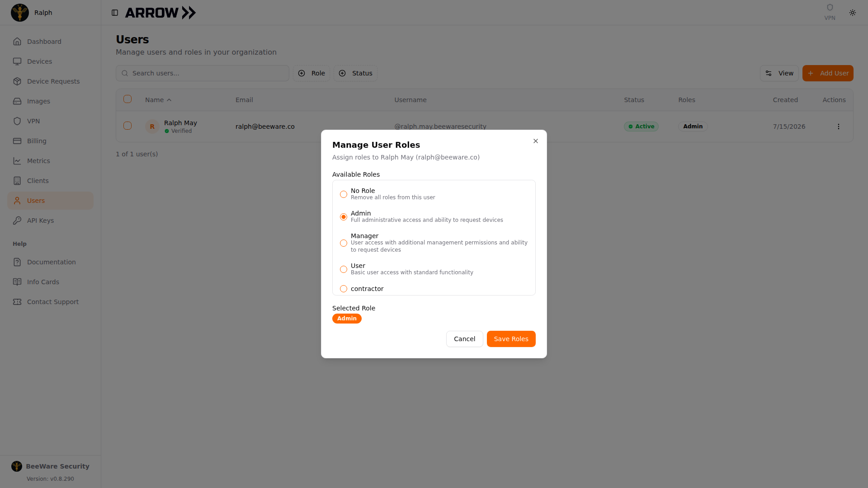Click the Billing card icon
Viewport: 868px width, 488px height.
click(x=17, y=141)
